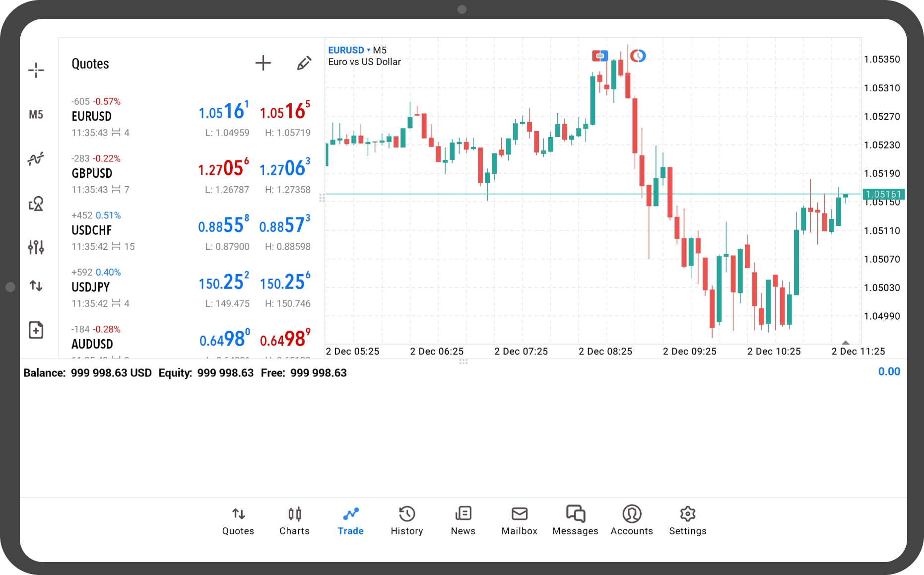
Task: Click the 0.00 profit total
Action: tap(889, 371)
